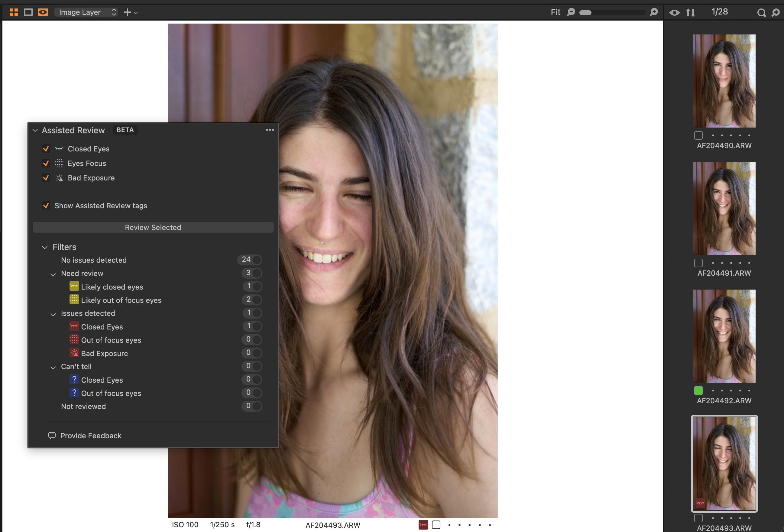Click the red Bad Exposure filter icon

pyautogui.click(x=74, y=353)
